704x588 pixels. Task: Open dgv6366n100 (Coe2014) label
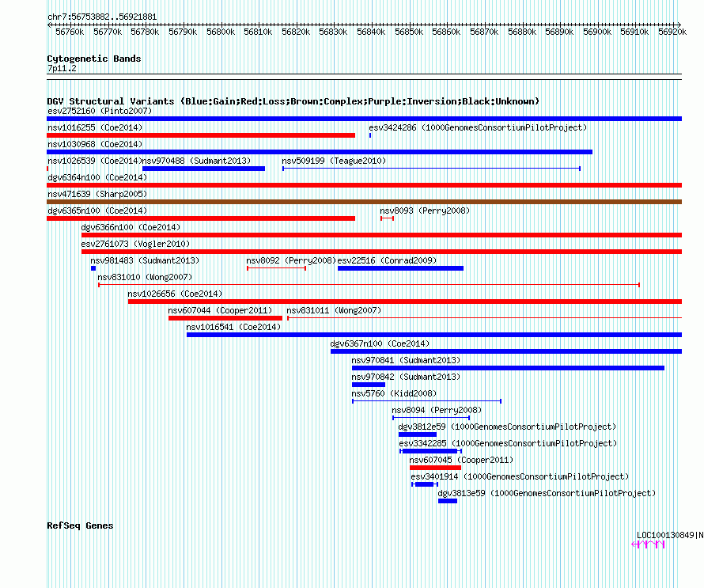tap(131, 227)
